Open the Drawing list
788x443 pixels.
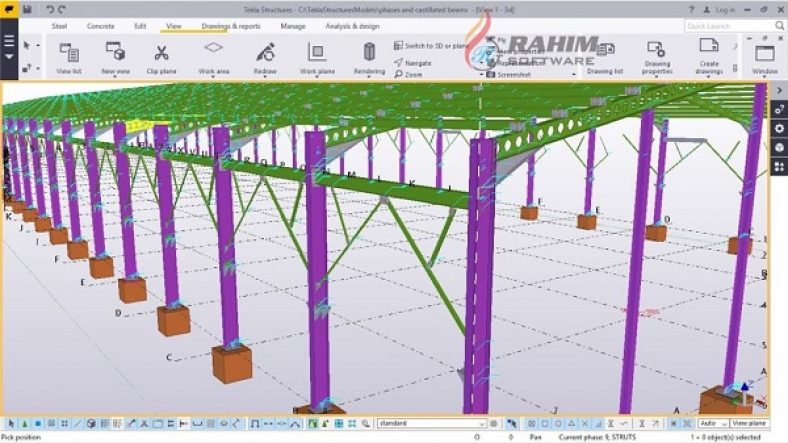click(x=604, y=58)
